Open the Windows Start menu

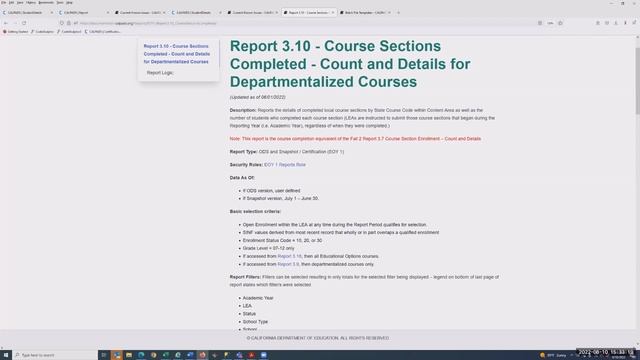[x=6, y=355]
